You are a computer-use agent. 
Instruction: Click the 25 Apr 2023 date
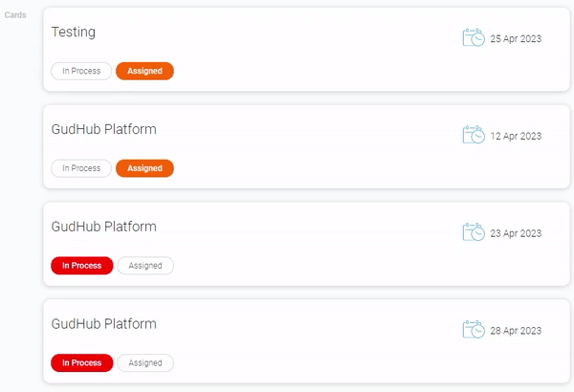[516, 39]
